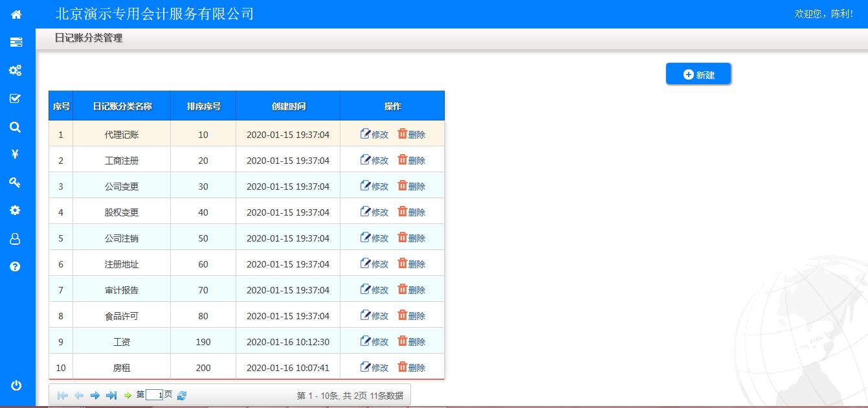Click 删除 for 审计报告 row
The width and height of the screenshot is (868, 408).
(412, 289)
